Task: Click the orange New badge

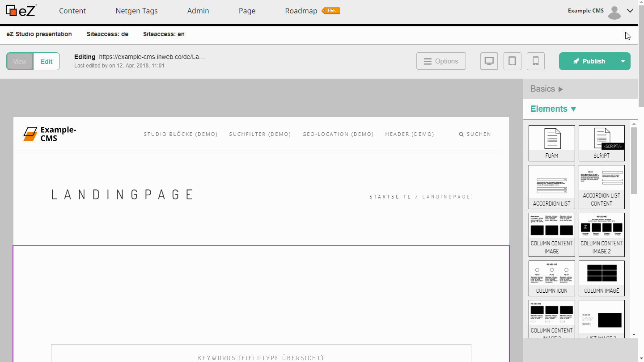Action: pos(331,10)
